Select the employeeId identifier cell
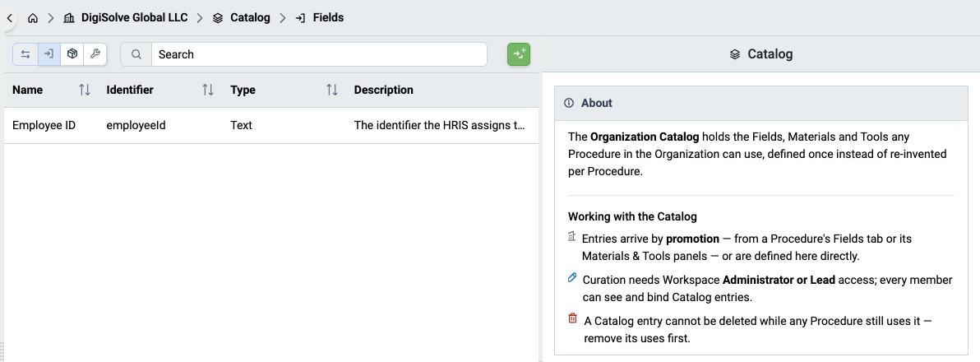Image resolution: width=980 pixels, height=362 pixels. point(136,125)
